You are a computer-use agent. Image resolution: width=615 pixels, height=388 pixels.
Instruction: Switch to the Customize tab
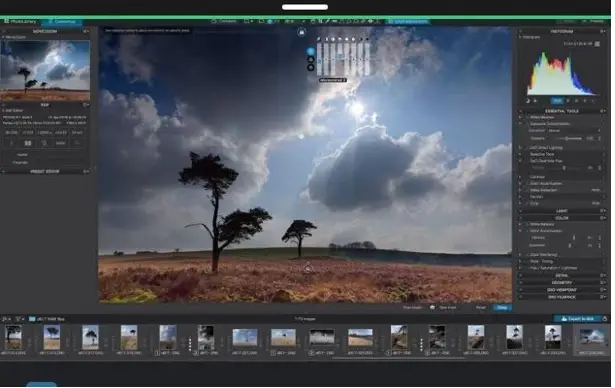point(62,22)
